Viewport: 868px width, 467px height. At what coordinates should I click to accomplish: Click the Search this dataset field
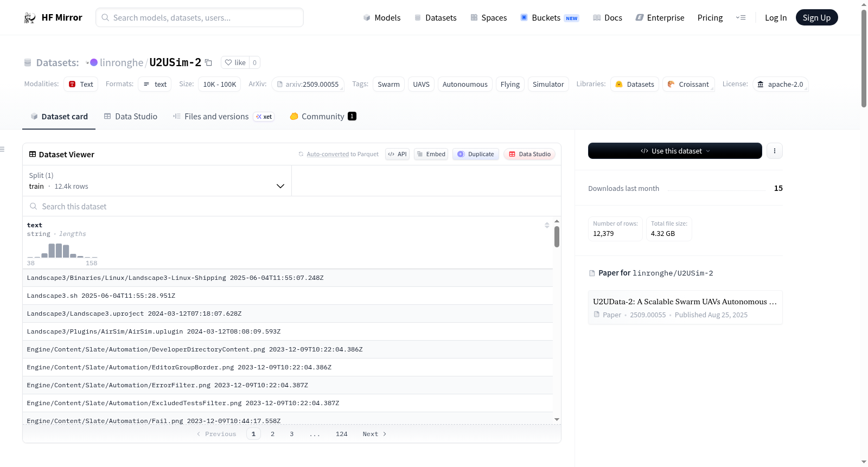[x=292, y=206]
